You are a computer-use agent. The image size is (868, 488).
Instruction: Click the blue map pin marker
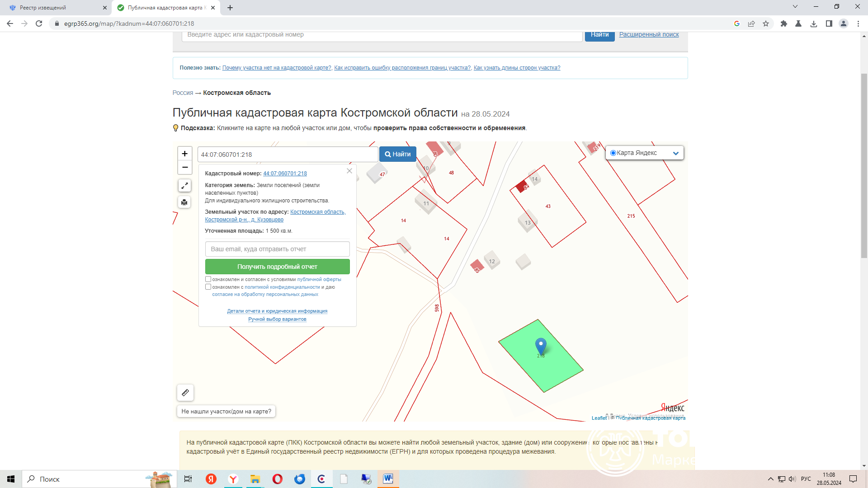click(x=541, y=346)
